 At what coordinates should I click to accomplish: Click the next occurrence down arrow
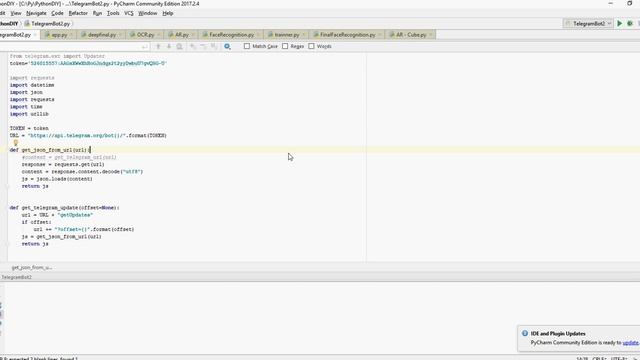pos(169,47)
